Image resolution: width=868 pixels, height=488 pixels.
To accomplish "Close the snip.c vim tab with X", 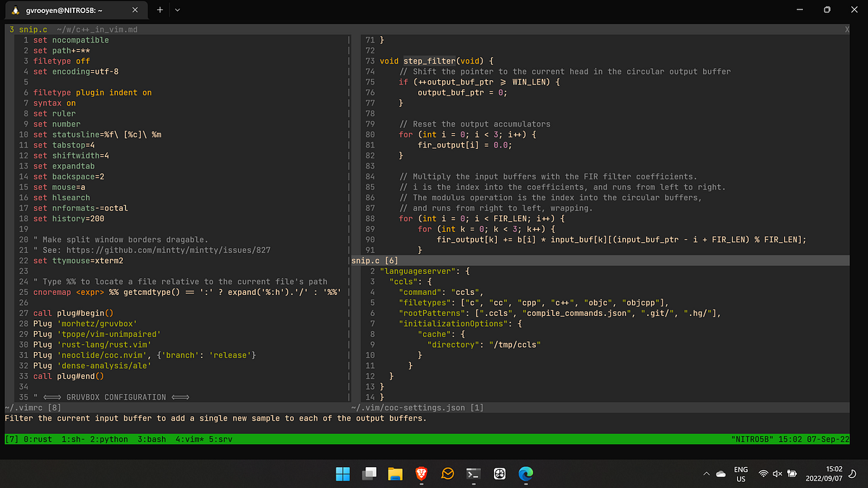I will 846,29.
